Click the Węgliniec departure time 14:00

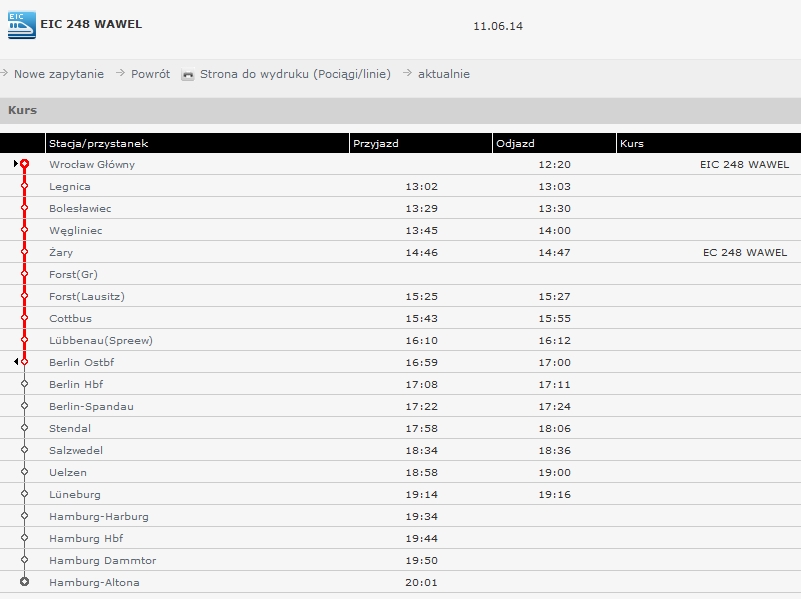click(555, 230)
